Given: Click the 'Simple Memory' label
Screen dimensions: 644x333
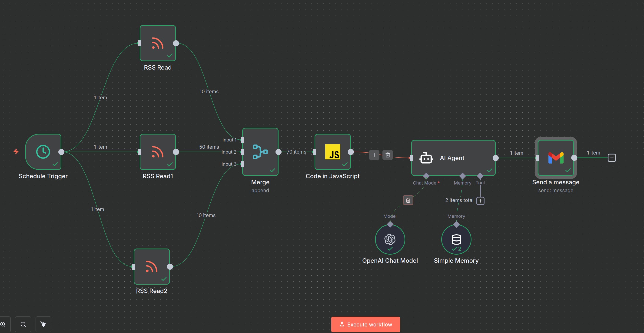Looking at the screenshot, I should pyautogui.click(x=456, y=260).
